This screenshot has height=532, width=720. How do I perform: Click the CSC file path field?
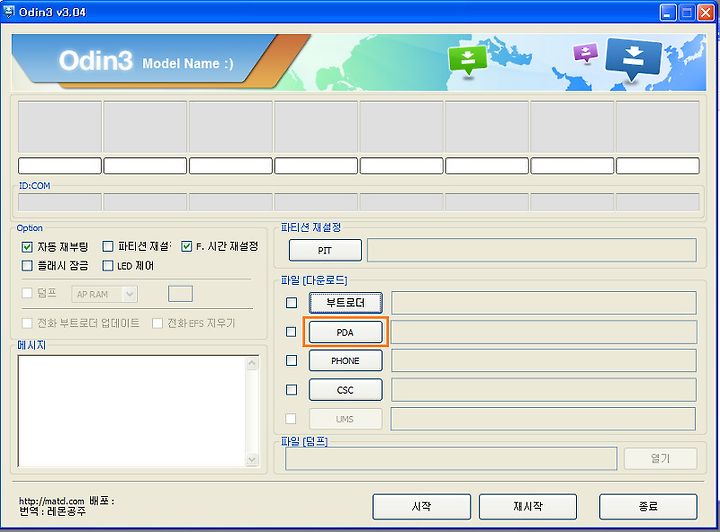coord(544,390)
